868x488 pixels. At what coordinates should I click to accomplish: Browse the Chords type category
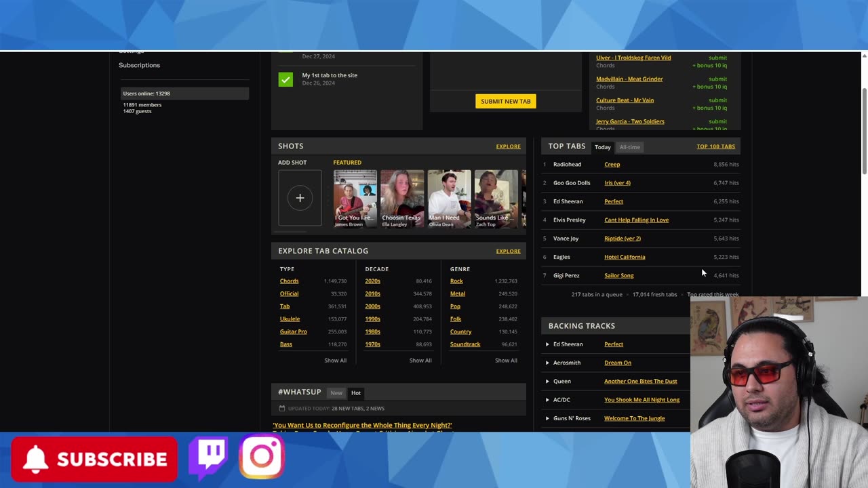[289, 281]
